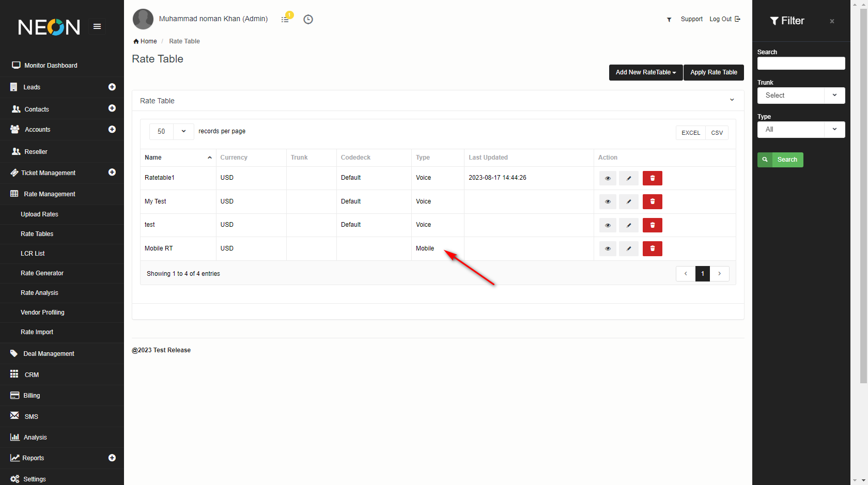The image size is (868, 485).
Task: Click the filter funnel icon near Support
Action: (669, 20)
